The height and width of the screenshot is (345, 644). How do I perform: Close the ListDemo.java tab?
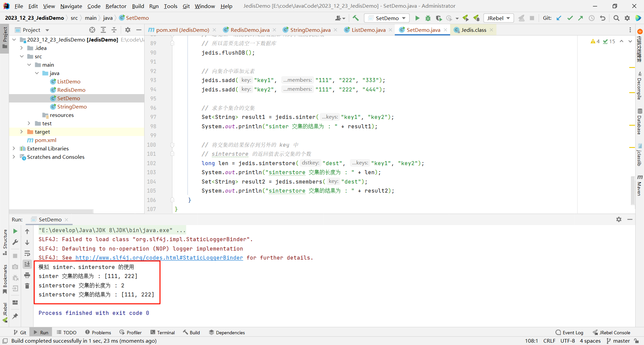pyautogui.click(x=390, y=30)
